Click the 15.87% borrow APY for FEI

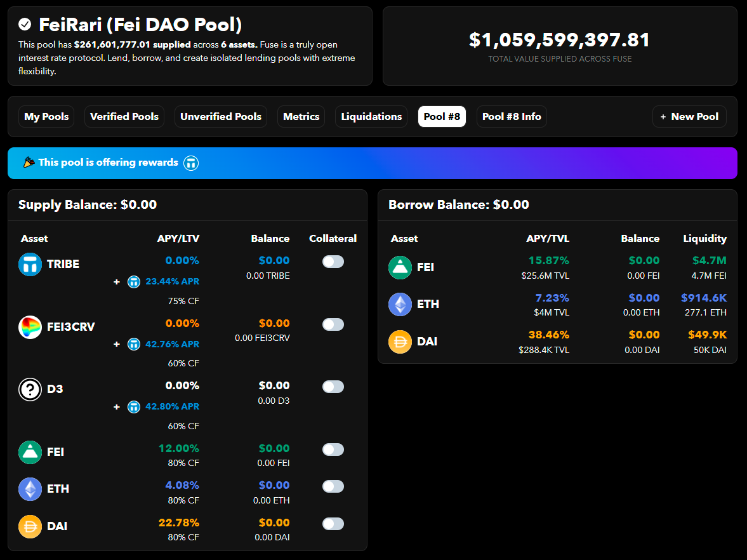click(549, 261)
